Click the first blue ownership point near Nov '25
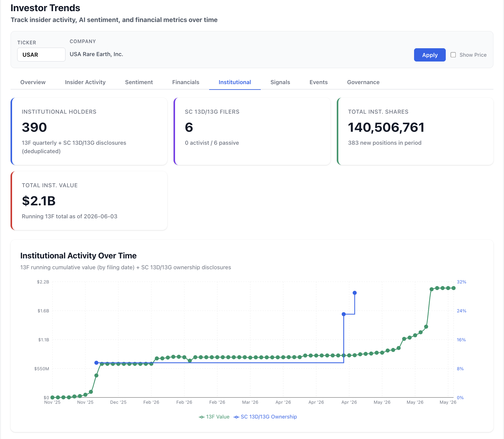504x439 pixels. click(x=96, y=363)
